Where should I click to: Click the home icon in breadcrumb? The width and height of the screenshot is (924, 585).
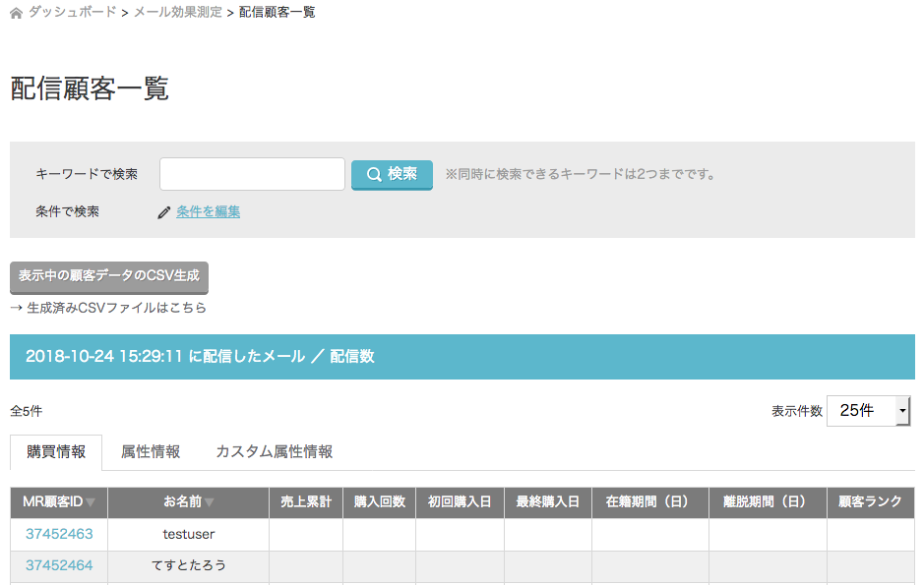[16, 13]
